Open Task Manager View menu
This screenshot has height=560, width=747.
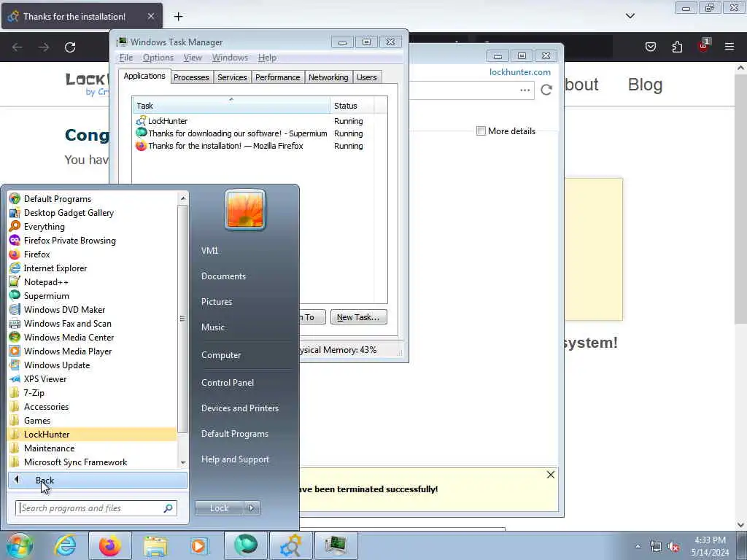pyautogui.click(x=193, y=57)
